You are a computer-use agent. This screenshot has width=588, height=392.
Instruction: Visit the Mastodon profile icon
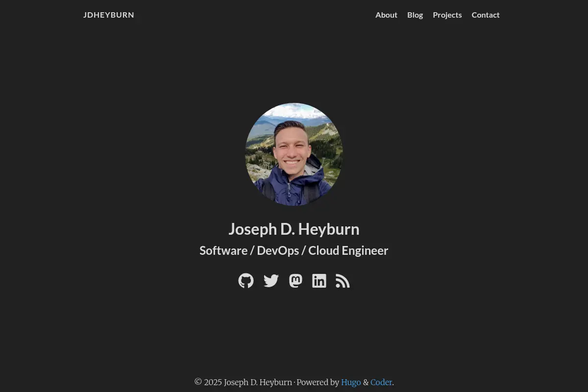[295, 281]
